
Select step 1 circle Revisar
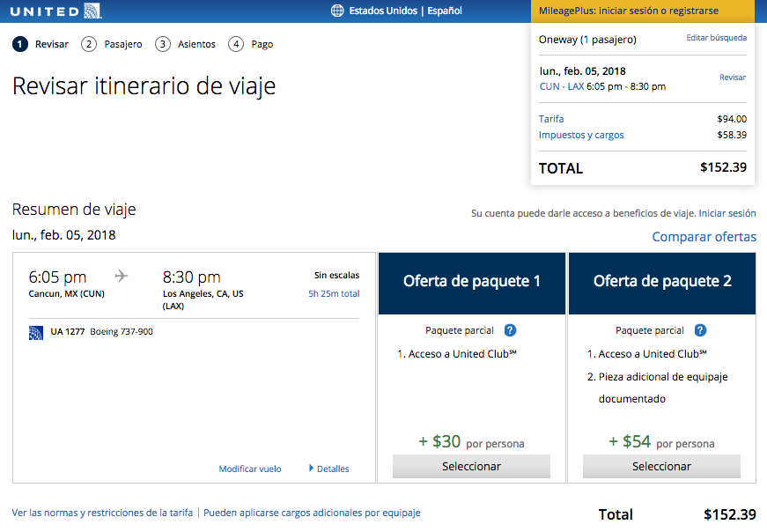point(20,44)
